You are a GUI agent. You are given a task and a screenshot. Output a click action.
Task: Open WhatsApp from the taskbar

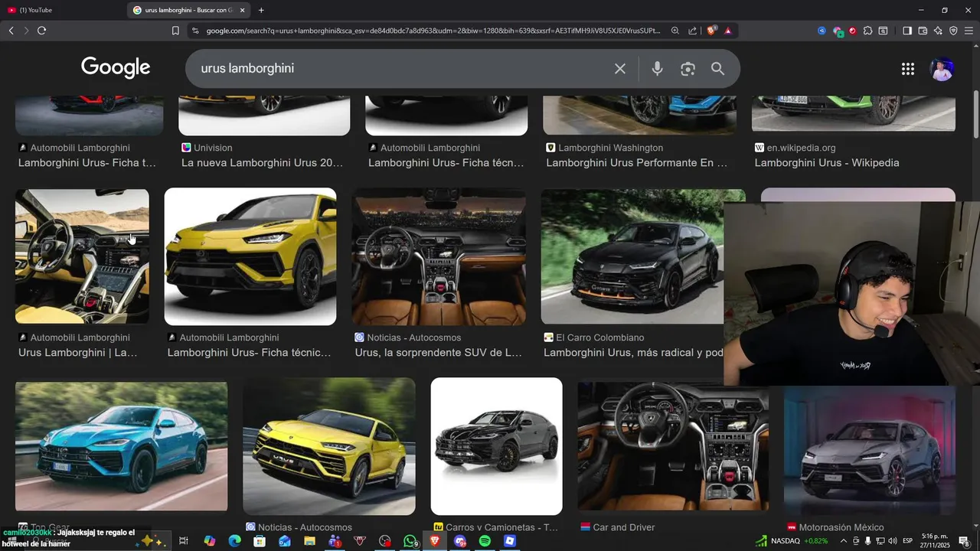tap(410, 541)
